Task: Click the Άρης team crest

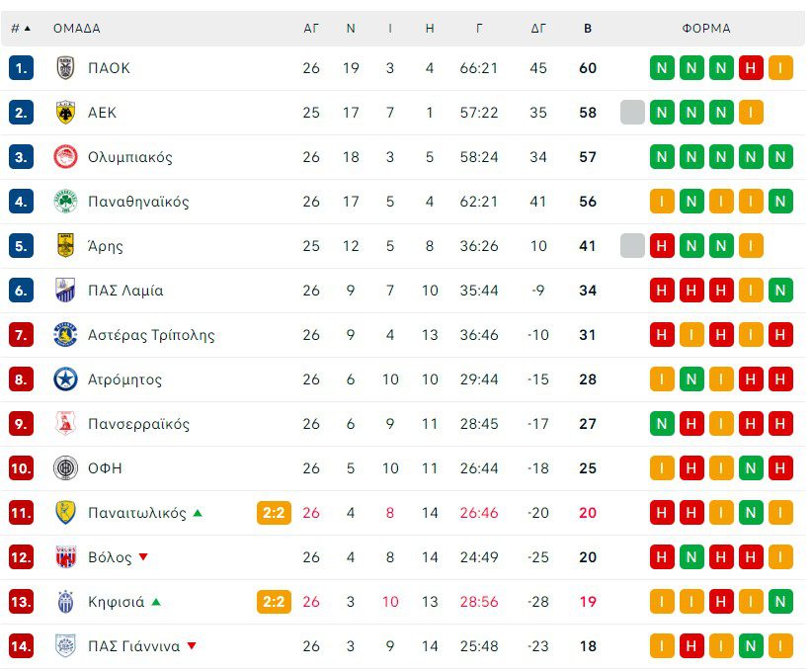Action: (x=65, y=246)
